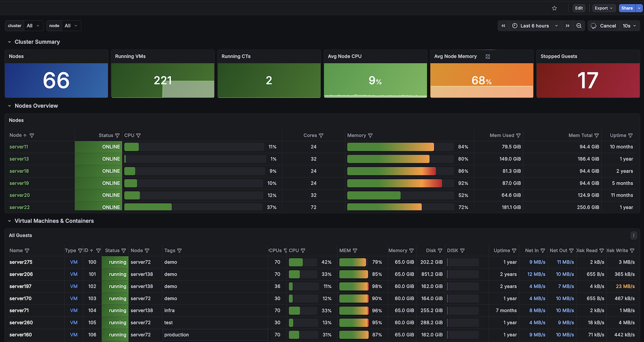Click the Running VMs panel title
Image resolution: width=644 pixels, height=342 pixels.
pyautogui.click(x=130, y=56)
